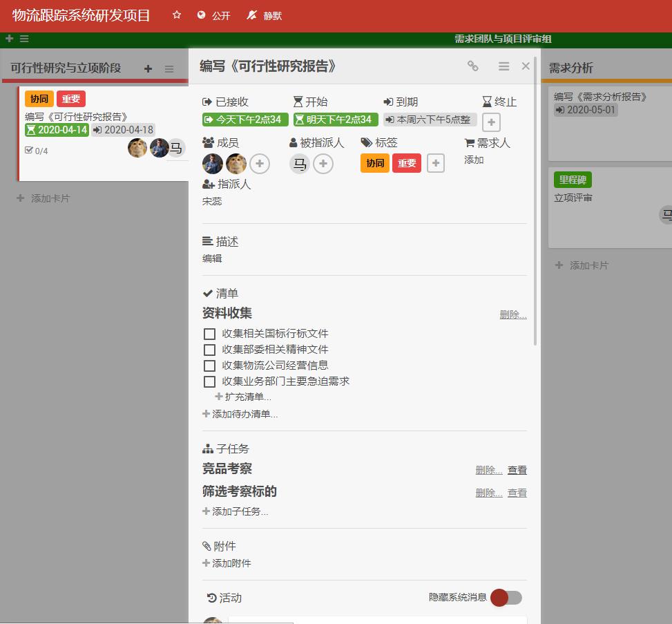
Task: Toggle the 静默 mute notifications button
Action: coord(264,16)
